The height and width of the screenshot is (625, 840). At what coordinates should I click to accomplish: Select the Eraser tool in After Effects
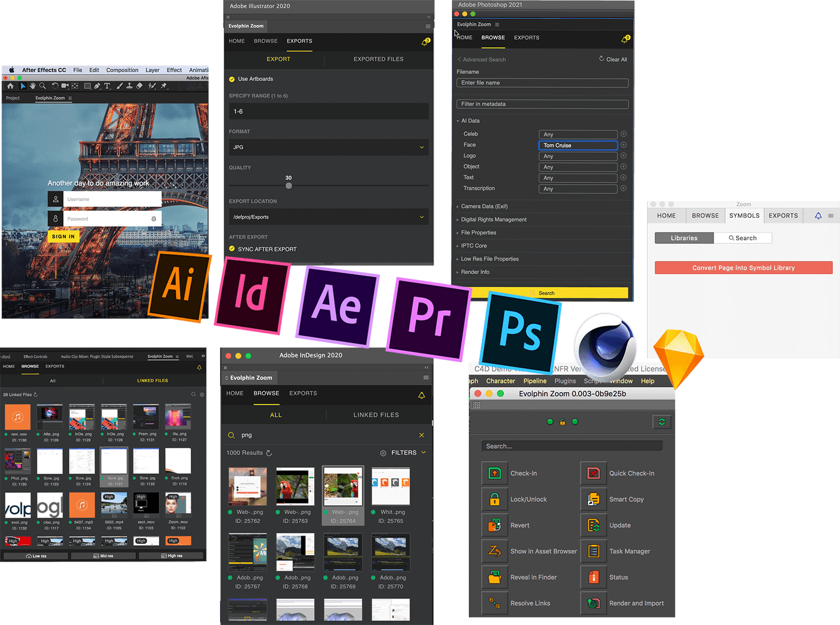(139, 86)
